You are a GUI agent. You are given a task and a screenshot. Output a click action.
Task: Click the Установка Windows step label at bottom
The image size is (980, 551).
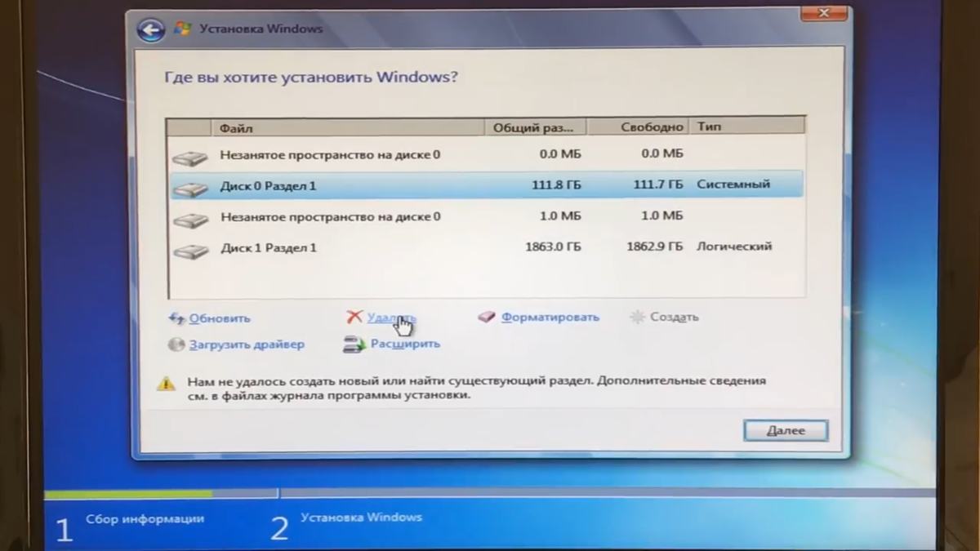click(361, 518)
